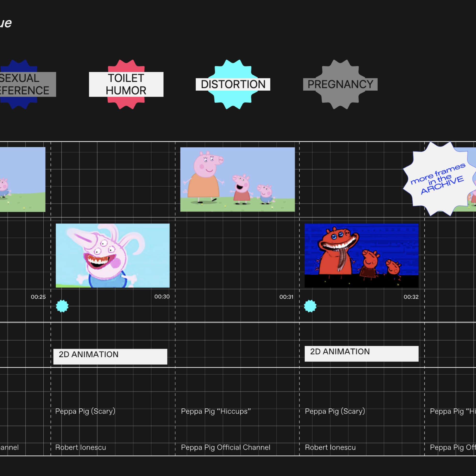
Task: Click the 00:32 timestamp marker
Action: click(x=411, y=297)
